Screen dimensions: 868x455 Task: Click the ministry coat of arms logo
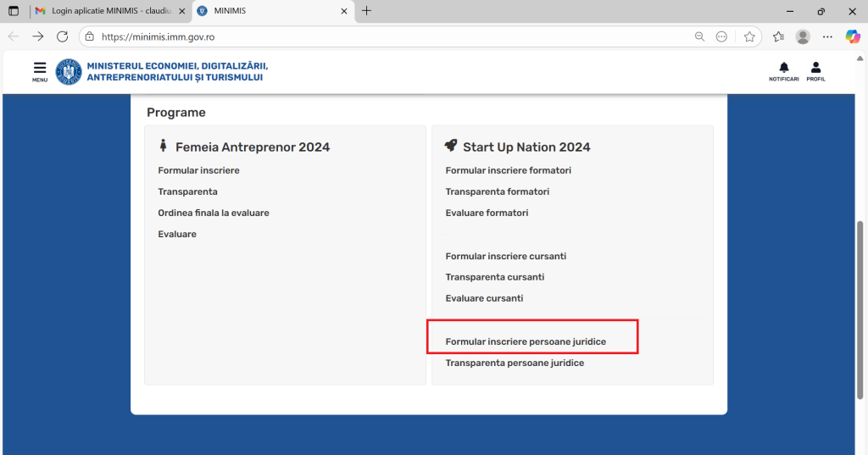(x=69, y=72)
